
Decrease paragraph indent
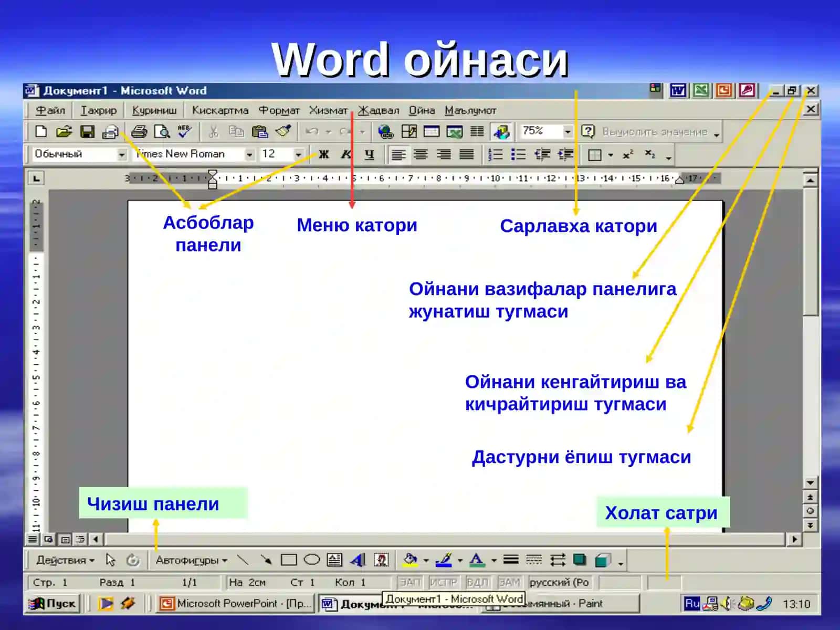pyautogui.click(x=542, y=154)
